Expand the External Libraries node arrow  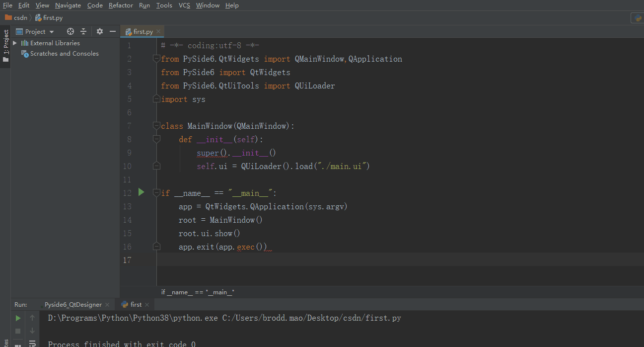coord(15,43)
